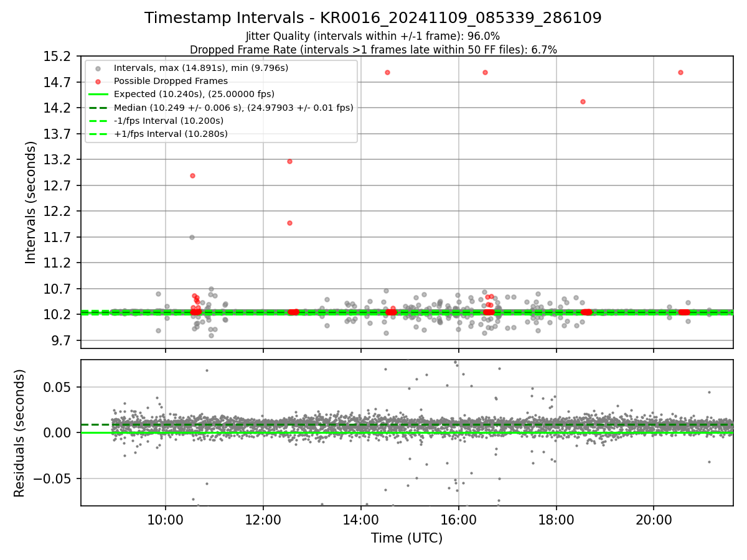This screenshot has width=747, height=560.
Task: Click the gray interval point near 11.7 seconds
Action: pyautogui.click(x=192, y=237)
